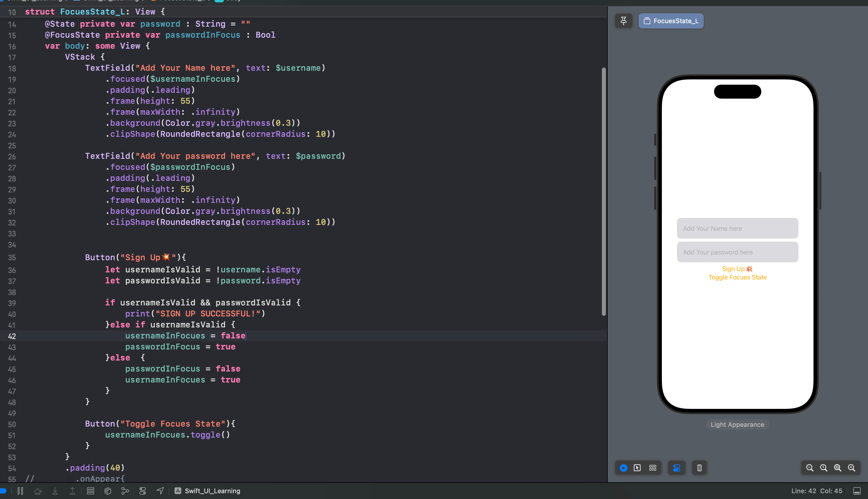Select the FocuesState_L preview tab
The width and height of the screenshot is (868, 499).
pos(671,21)
